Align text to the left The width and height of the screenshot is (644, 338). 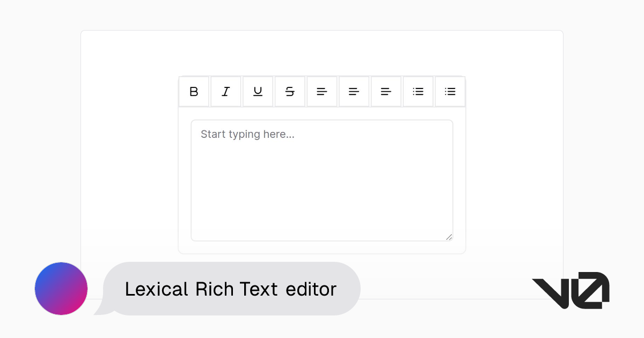pyautogui.click(x=321, y=91)
